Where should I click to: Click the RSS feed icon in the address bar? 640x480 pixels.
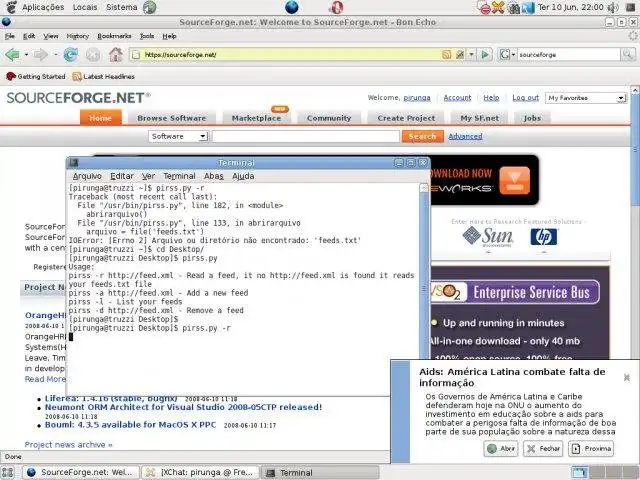tap(447, 54)
